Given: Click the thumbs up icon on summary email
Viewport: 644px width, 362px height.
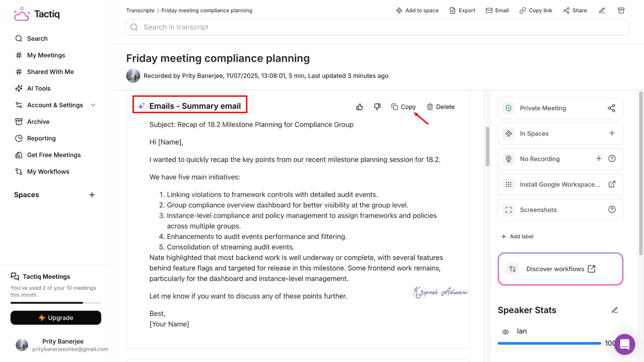Looking at the screenshot, I should coord(360,107).
